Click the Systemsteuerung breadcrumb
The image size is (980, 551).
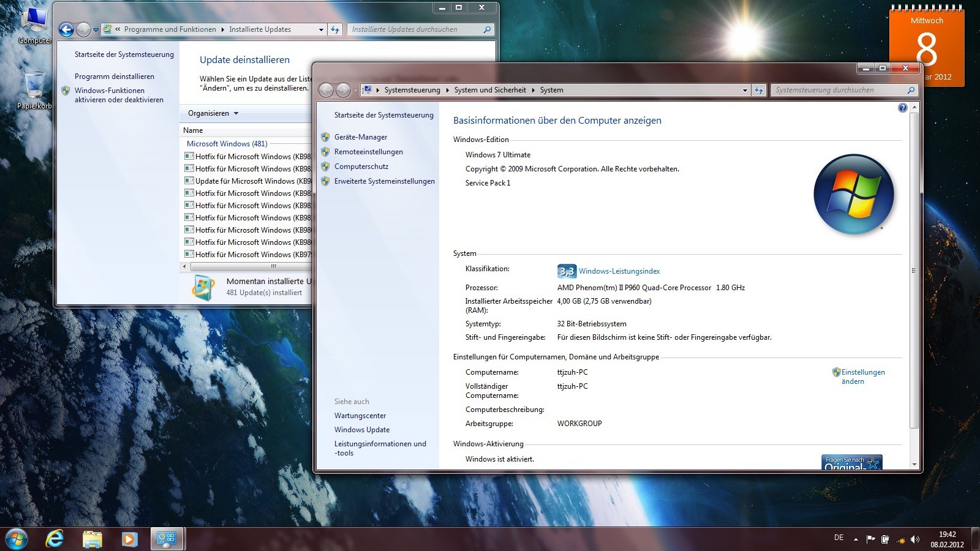pyautogui.click(x=412, y=90)
